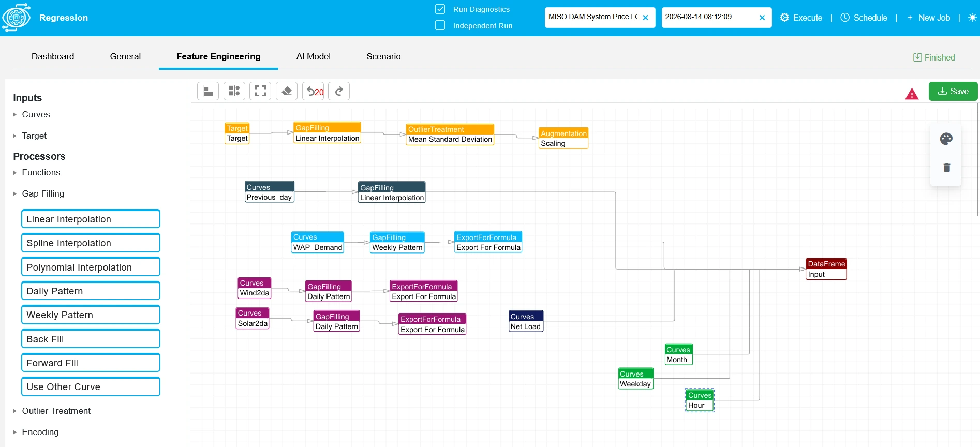
Task: Click the fit-to-screen toolbar icon
Action: 260,91
